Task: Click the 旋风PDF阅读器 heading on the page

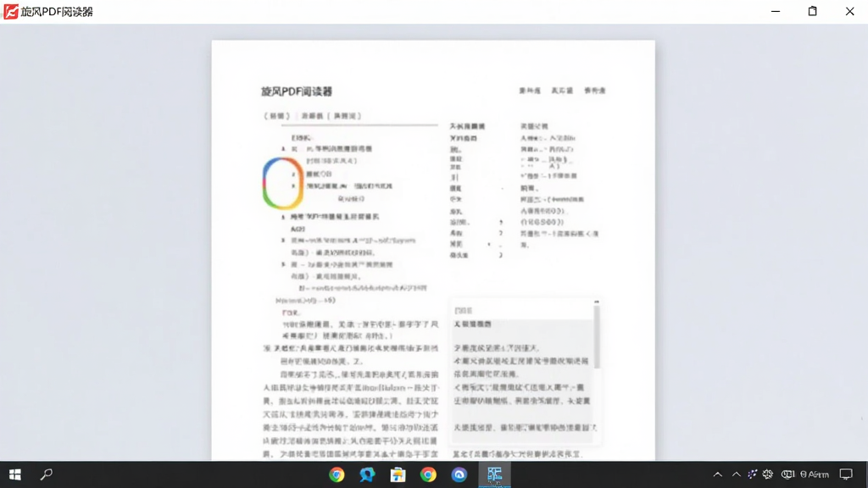Action: [x=297, y=91]
